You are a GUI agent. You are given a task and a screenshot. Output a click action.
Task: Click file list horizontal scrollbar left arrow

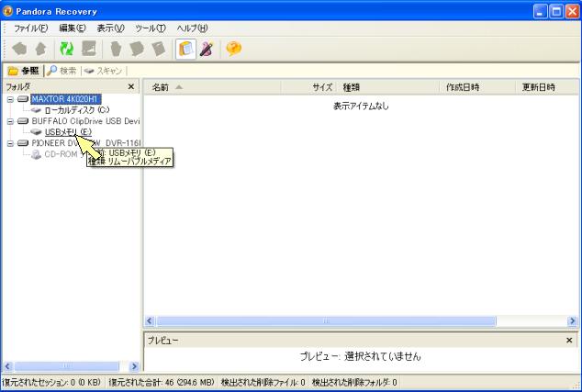click(x=150, y=320)
